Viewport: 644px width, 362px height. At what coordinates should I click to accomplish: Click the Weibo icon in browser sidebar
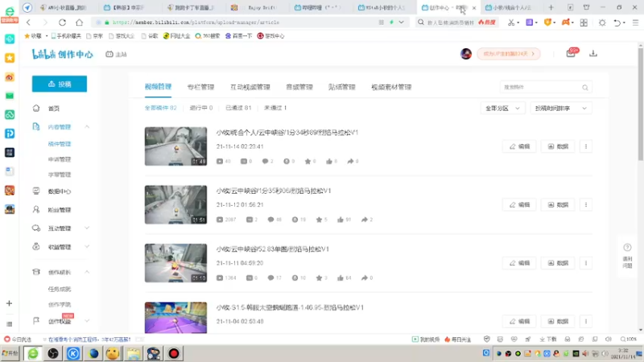tap(10, 76)
